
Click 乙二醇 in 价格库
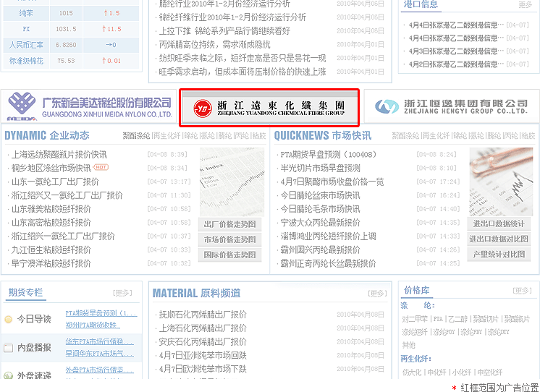pyautogui.click(x=457, y=319)
